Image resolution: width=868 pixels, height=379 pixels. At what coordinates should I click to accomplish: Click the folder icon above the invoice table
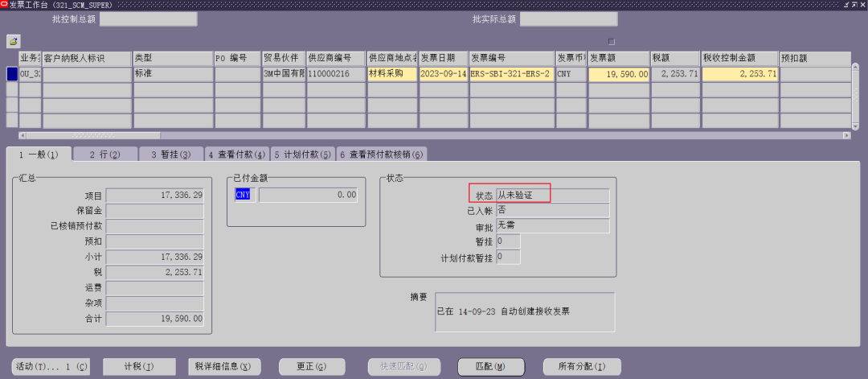tap(13, 41)
